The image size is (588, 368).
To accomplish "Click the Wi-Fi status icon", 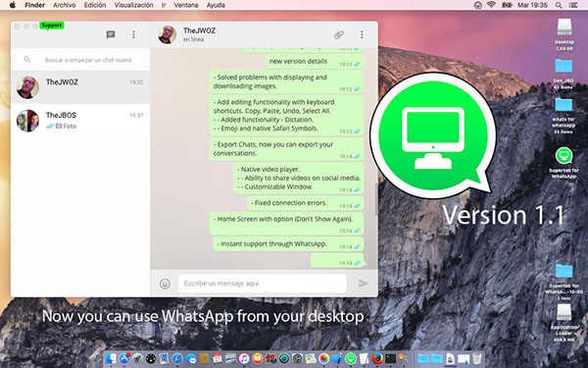I will pos(491,5).
